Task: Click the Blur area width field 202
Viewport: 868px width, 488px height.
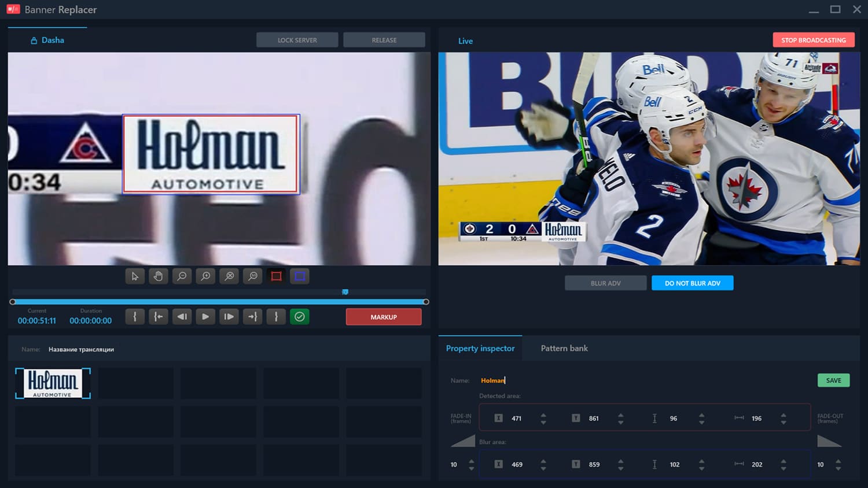Action: (757, 465)
